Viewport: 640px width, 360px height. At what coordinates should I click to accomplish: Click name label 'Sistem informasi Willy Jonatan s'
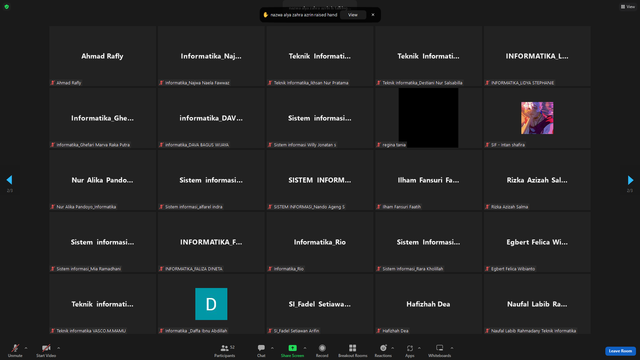pyautogui.click(x=305, y=145)
